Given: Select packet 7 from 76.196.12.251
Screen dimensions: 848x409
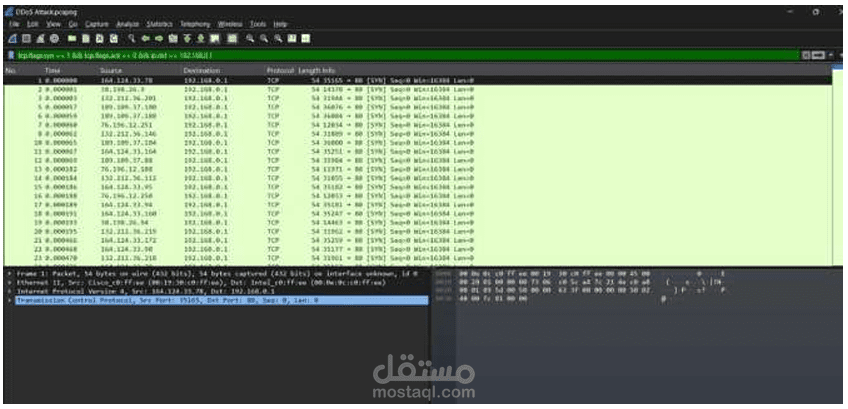Looking at the screenshot, I should click(x=418, y=124).
